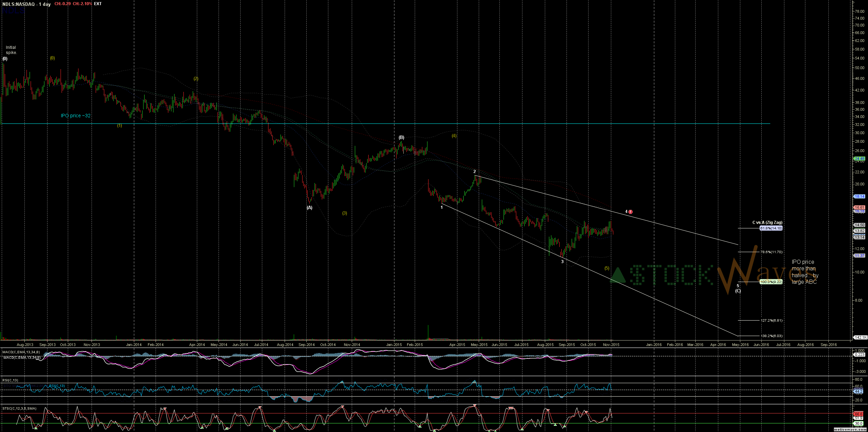Select the 127.2%(6.81) Fibonacci level
This screenshot has width=868, height=432.
click(771, 320)
